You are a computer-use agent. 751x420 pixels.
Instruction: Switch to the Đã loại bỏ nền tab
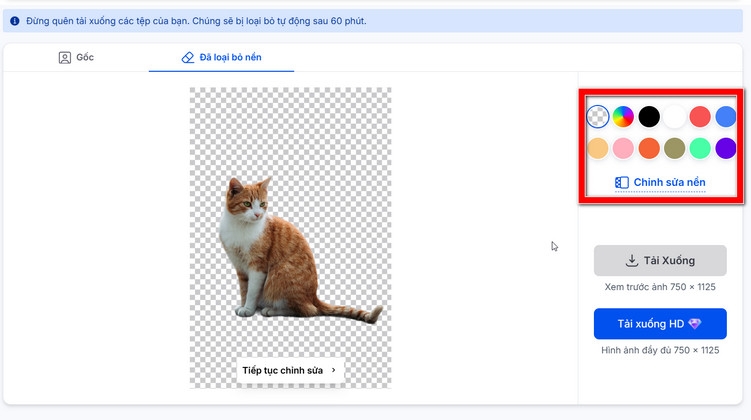tap(221, 57)
